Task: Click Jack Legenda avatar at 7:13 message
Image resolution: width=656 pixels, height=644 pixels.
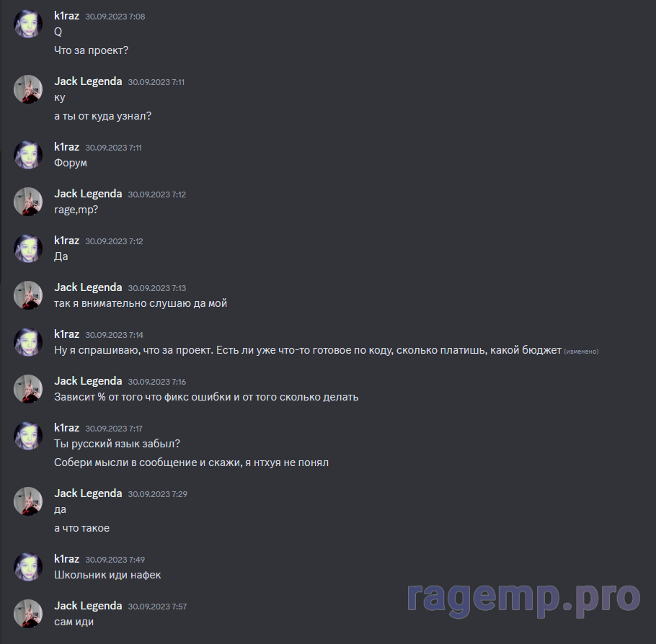Action: tap(28, 295)
